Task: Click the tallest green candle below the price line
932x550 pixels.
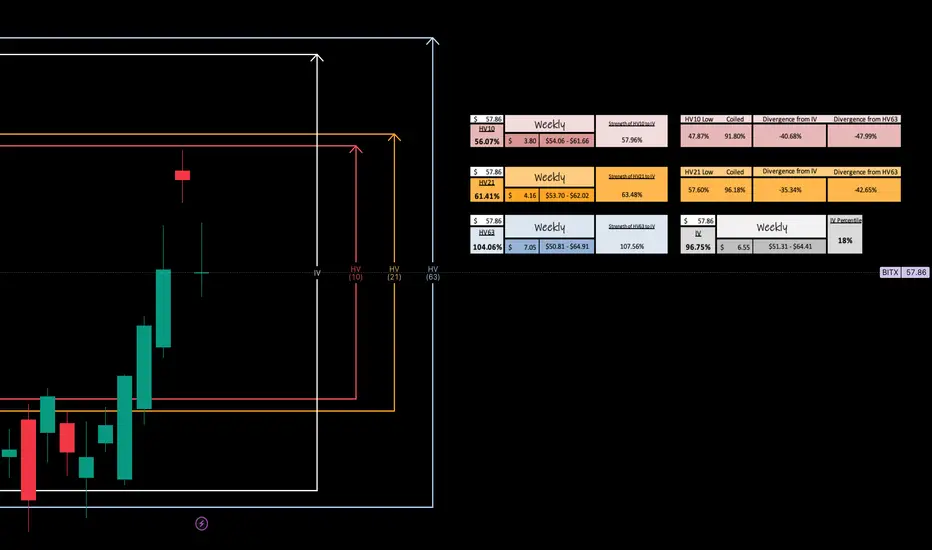Action: (x=124, y=427)
